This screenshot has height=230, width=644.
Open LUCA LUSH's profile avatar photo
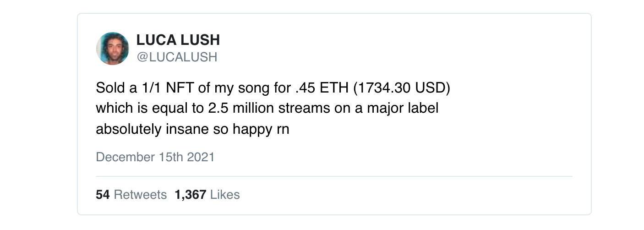112,49
